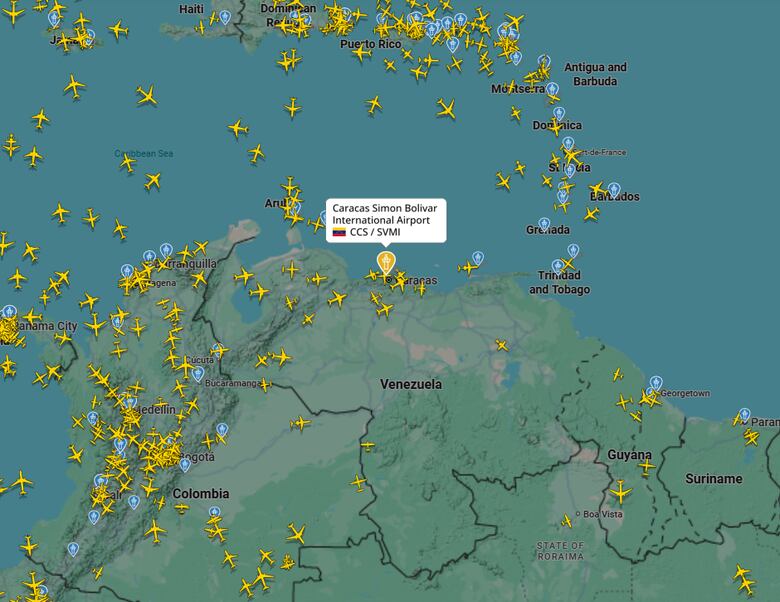Image resolution: width=780 pixels, height=602 pixels.
Task: Click the 'Antigua and Barbuda' label
Action: 595,74
